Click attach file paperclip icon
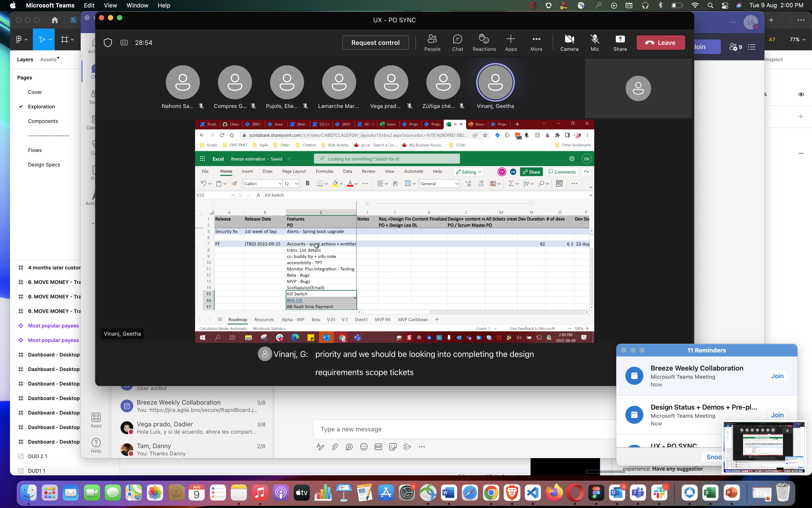This screenshot has height=508, width=812. pyautogui.click(x=335, y=447)
